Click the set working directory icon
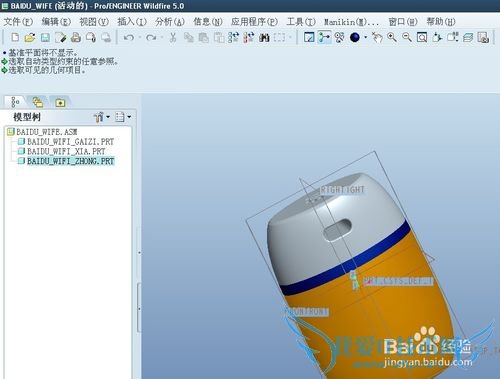 (60, 37)
